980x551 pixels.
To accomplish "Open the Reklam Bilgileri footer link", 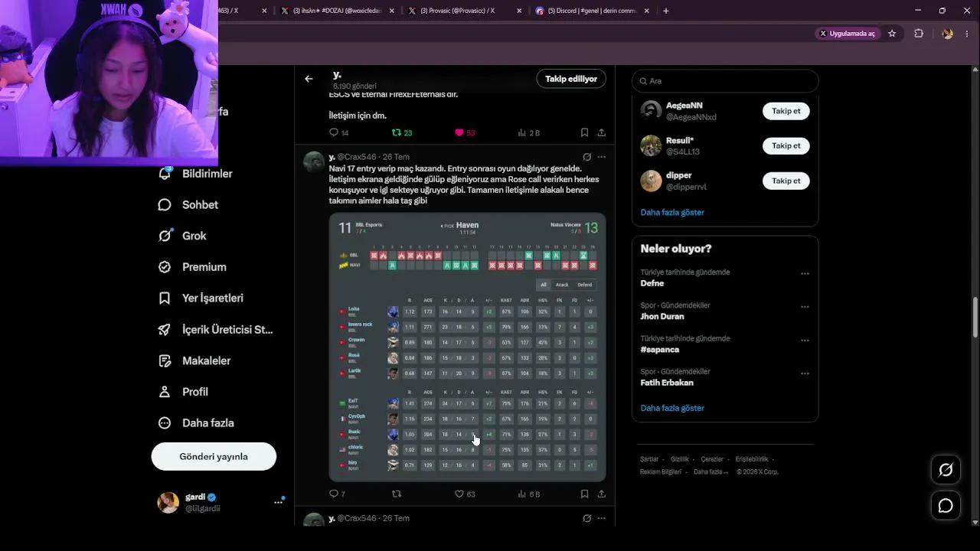I will 661,472.
